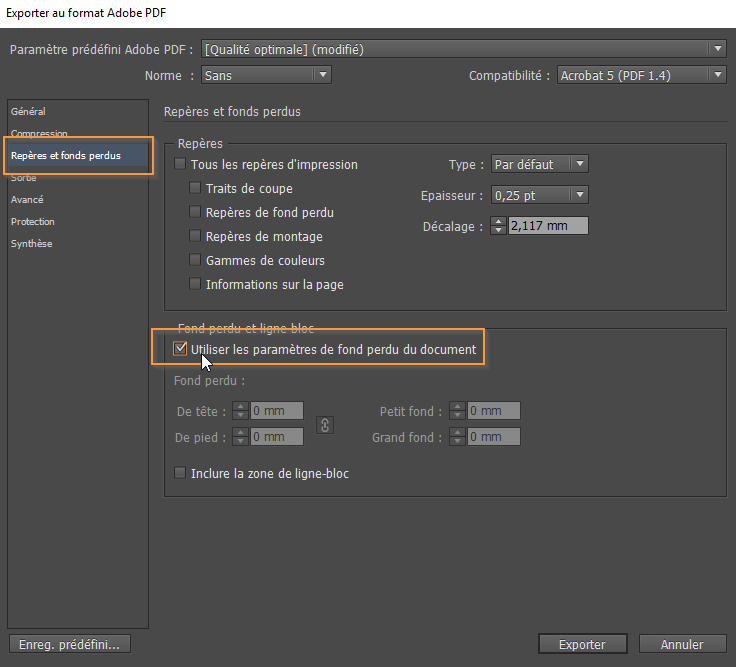Open the Norme dropdown set to Sans

pos(267,75)
